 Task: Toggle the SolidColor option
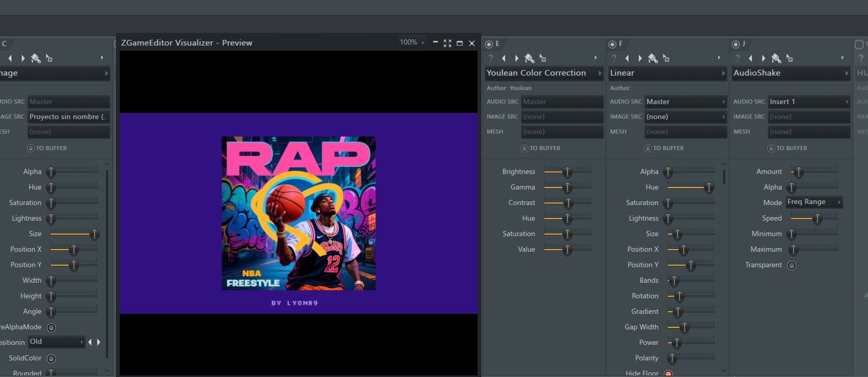(51, 359)
